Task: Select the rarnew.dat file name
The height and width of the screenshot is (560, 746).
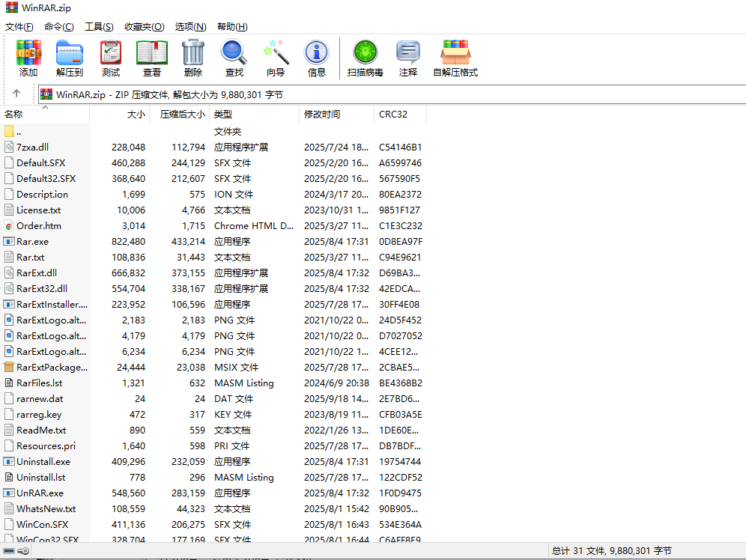Action: pyautogui.click(x=40, y=398)
